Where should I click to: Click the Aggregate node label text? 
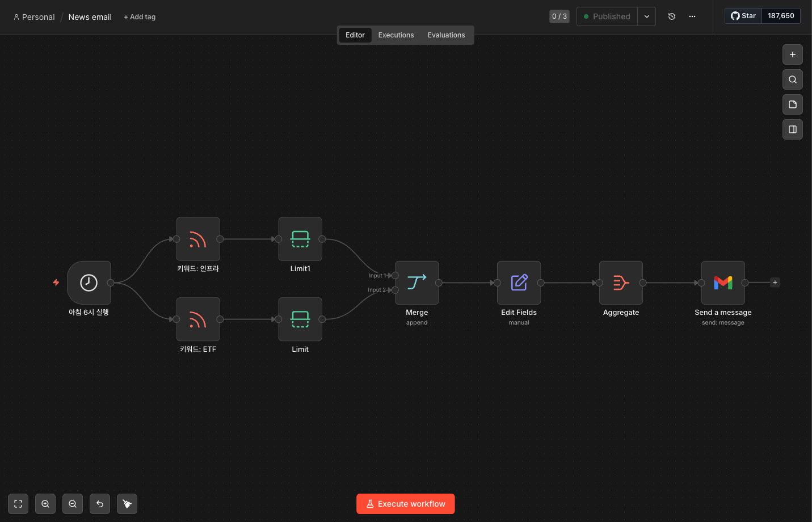pos(621,313)
